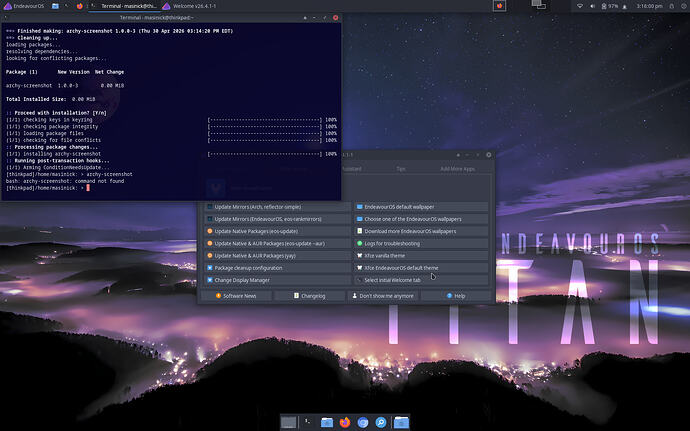Viewport: 690px width, 431px height.
Task: Close the Welcome window via title bar icon
Action: click(x=488, y=155)
